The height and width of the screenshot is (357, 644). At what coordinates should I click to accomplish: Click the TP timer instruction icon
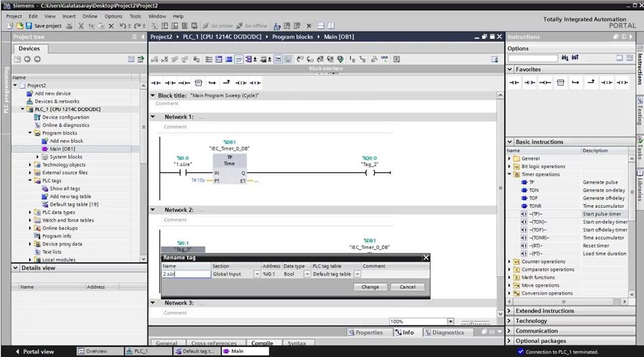[x=524, y=182]
